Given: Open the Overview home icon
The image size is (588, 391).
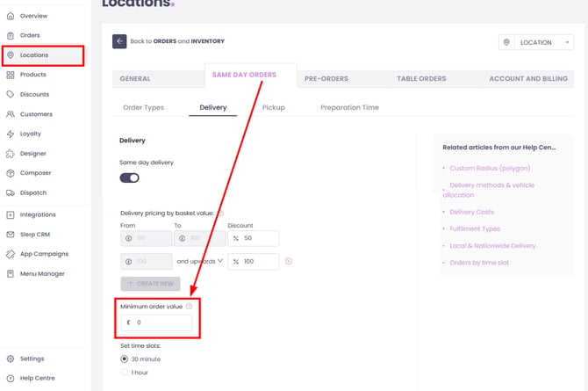Looking at the screenshot, I should 11,16.
